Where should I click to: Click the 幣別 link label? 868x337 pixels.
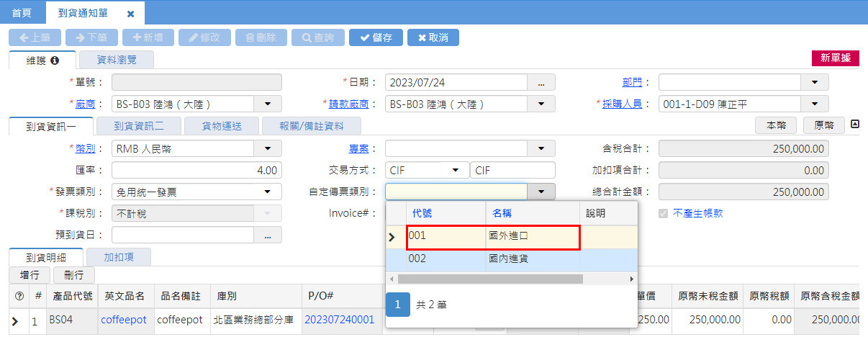(86, 148)
